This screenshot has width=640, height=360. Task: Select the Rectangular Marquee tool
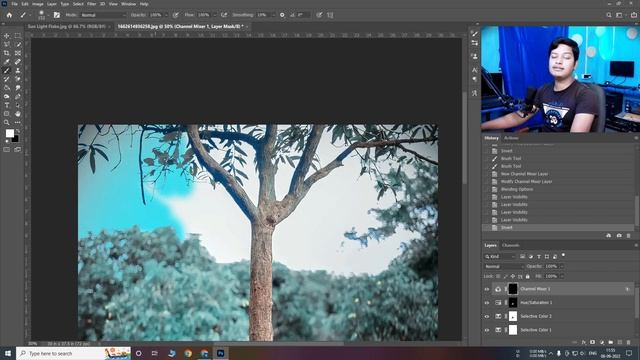[18, 36]
